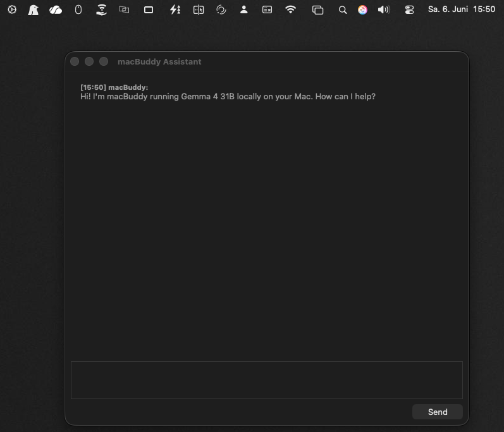Minimize the macBuddy Assistant window
The width and height of the screenshot is (504, 432).
click(89, 61)
